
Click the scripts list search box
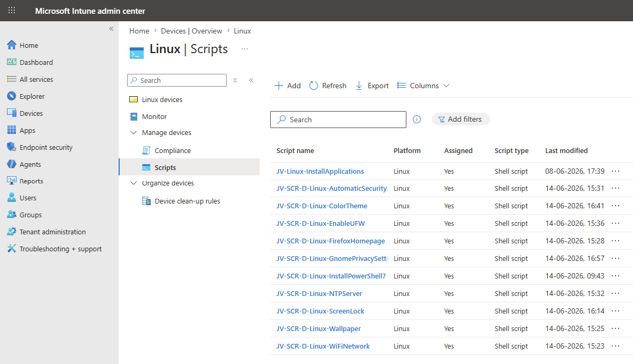pos(338,120)
